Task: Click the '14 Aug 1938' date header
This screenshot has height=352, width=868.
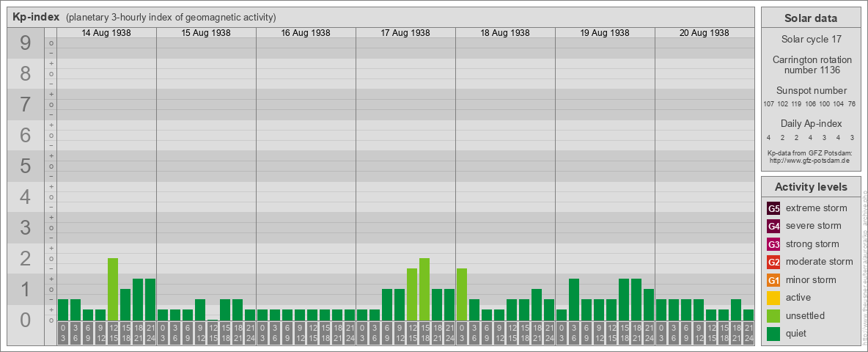Action: 106,33
